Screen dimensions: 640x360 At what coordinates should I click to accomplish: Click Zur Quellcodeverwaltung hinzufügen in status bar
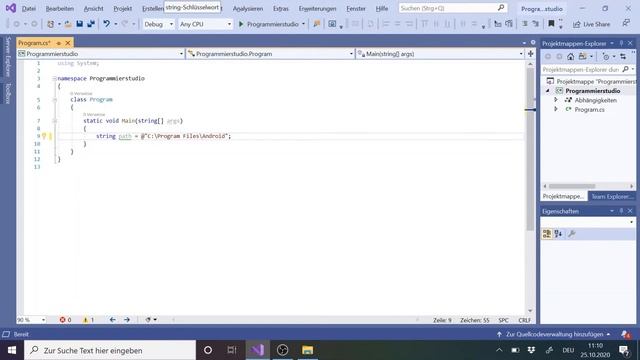[554, 334]
